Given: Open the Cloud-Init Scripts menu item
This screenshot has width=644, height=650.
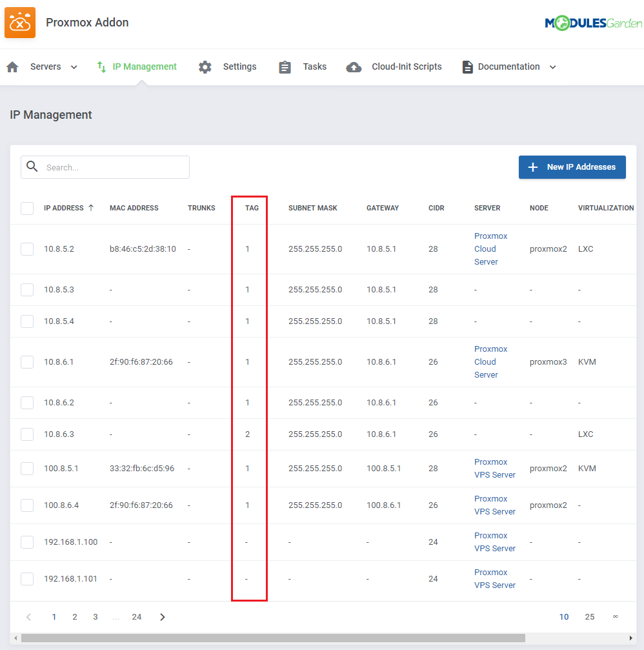Looking at the screenshot, I should point(407,66).
